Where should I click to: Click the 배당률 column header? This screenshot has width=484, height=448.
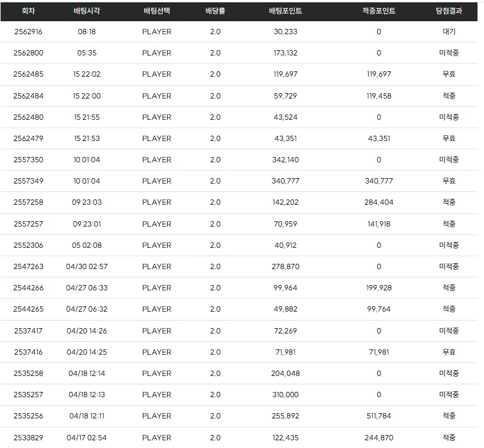[x=215, y=11]
